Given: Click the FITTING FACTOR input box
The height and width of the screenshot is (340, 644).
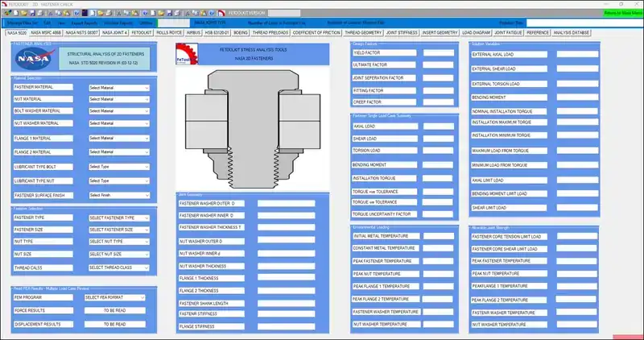Looking at the screenshot, I should [439, 90].
